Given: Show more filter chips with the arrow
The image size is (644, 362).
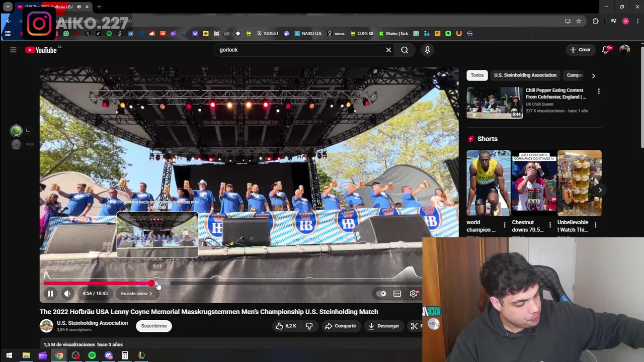Looking at the screenshot, I should point(593,75).
